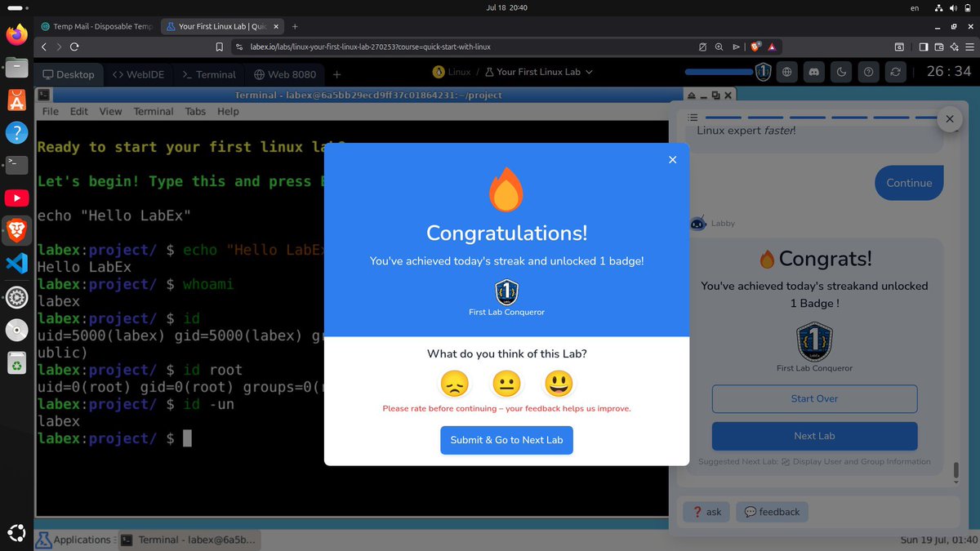The height and width of the screenshot is (551, 980).
Task: Launch Firefox from the Ubuntu dock
Action: coord(16,34)
